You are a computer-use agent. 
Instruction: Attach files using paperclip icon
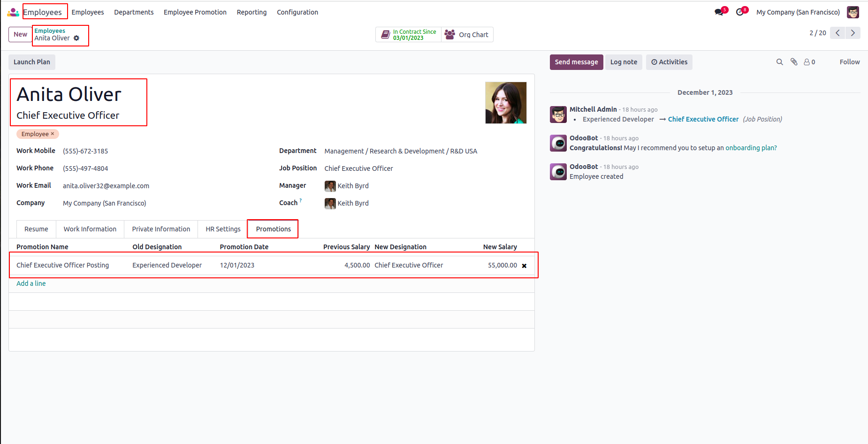794,62
